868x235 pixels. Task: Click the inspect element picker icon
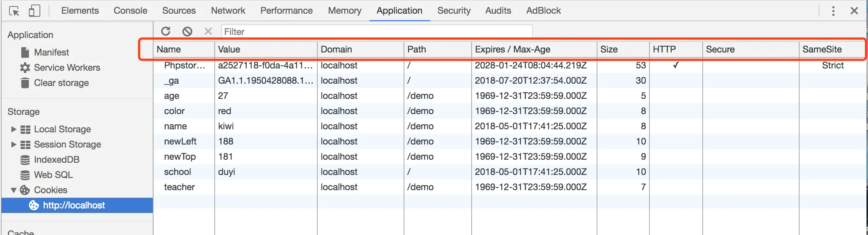(x=14, y=11)
